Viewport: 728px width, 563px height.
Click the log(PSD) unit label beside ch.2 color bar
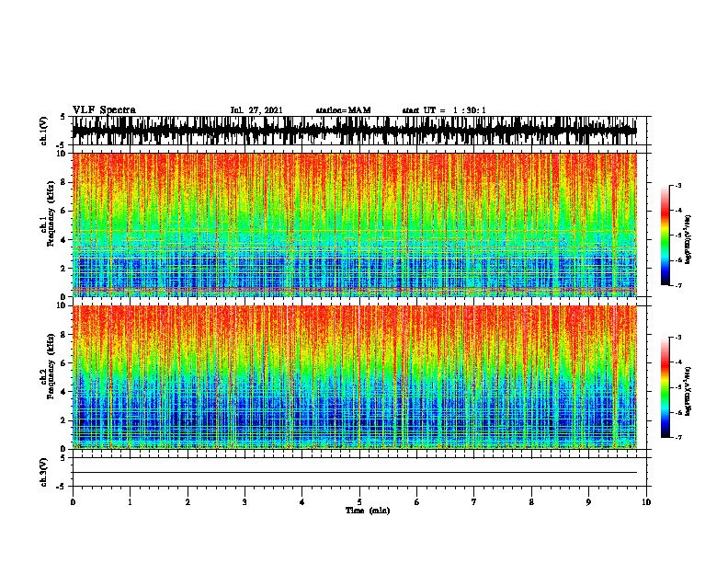688,391
